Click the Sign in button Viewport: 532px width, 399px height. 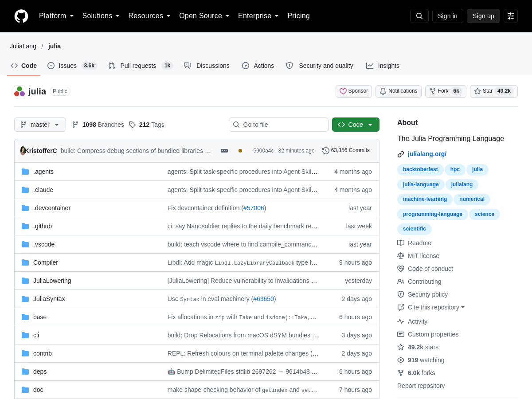click(x=448, y=16)
